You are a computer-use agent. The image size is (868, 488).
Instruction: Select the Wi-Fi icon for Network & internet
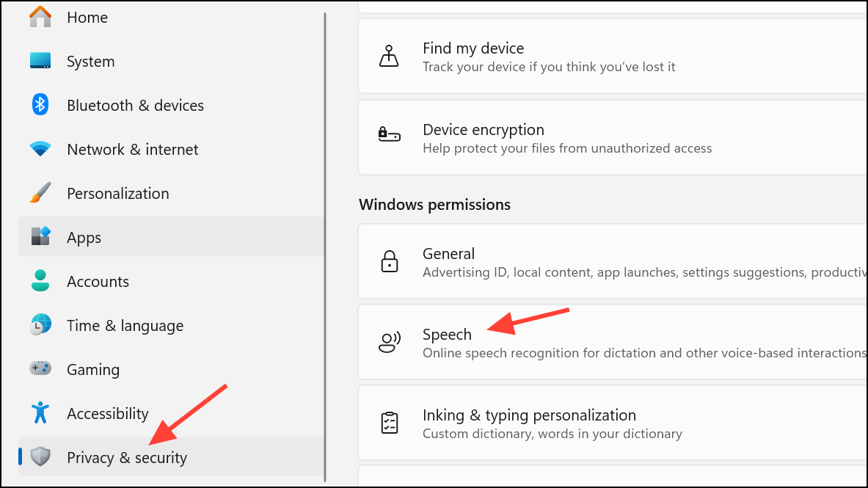[x=40, y=149]
